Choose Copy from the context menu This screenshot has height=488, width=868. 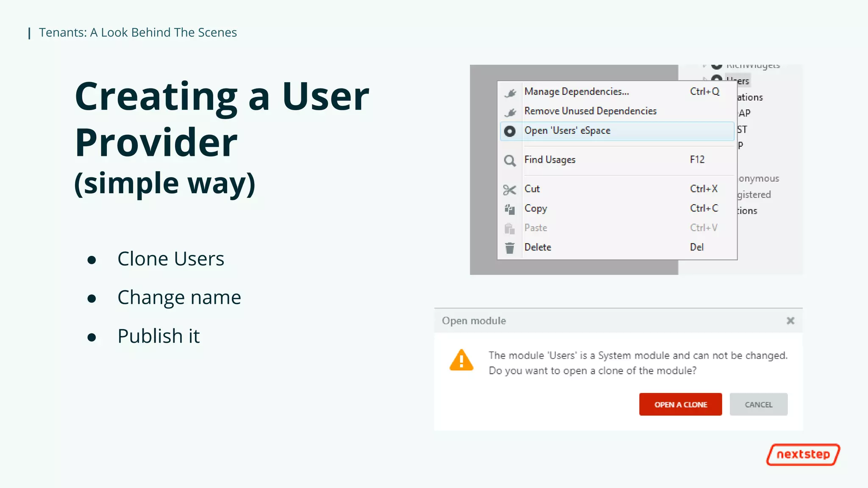(x=617, y=208)
